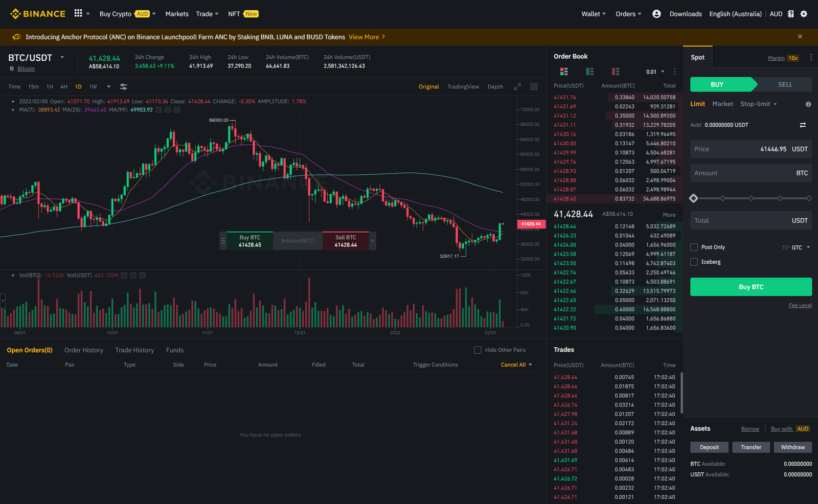Image resolution: width=818 pixels, height=504 pixels.
Task: Remove the volume indicator with X icon
Action: [142, 276]
